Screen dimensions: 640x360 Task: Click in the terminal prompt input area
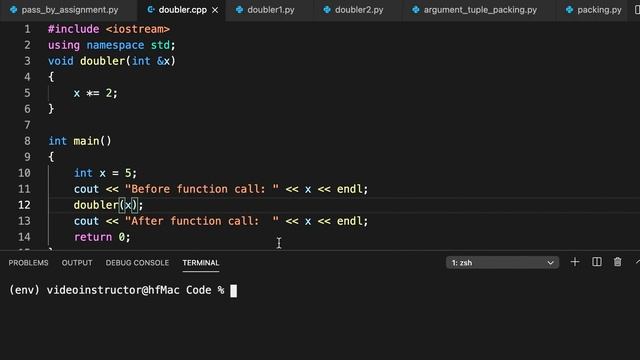233,291
